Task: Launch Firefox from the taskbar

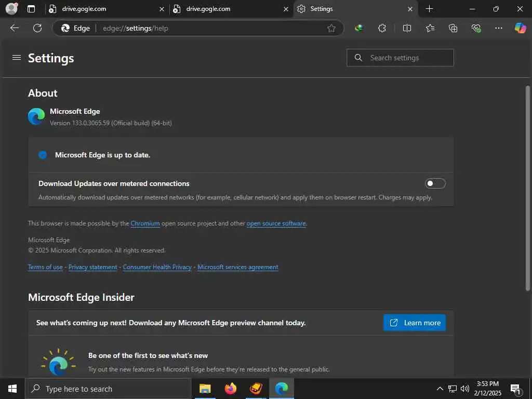Action: pos(231,389)
